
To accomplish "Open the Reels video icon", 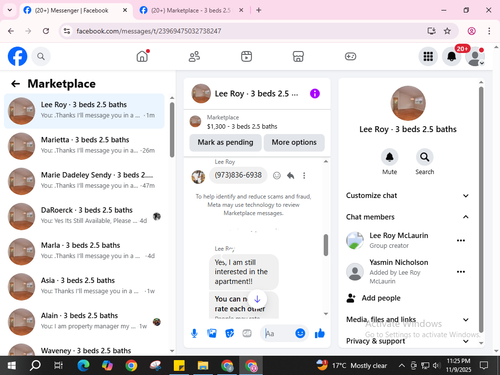I will pyautogui.click(x=246, y=56).
